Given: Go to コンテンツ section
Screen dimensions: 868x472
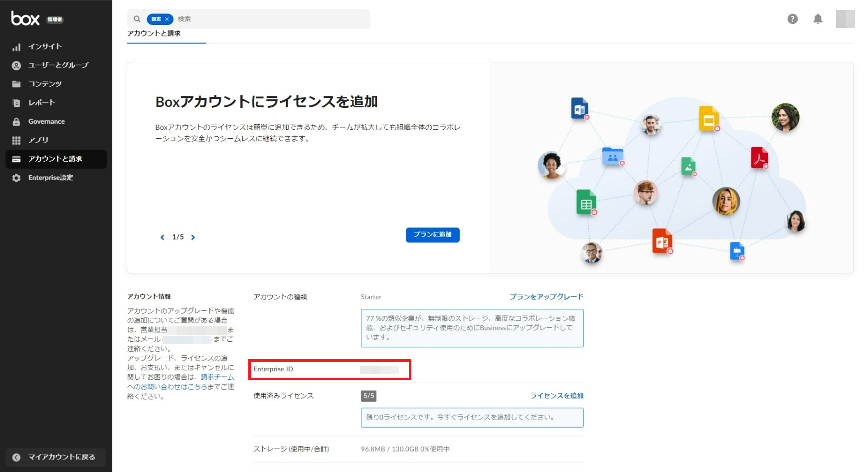Looking at the screenshot, I should 45,84.
